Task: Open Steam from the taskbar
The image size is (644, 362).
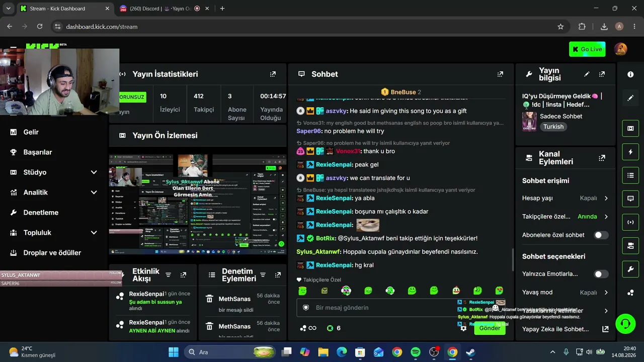Action: tap(470, 352)
